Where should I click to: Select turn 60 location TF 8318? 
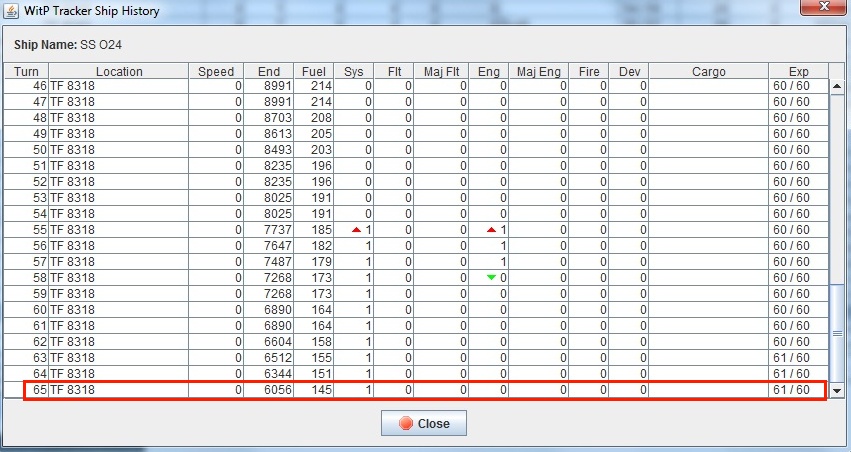[x=119, y=310]
